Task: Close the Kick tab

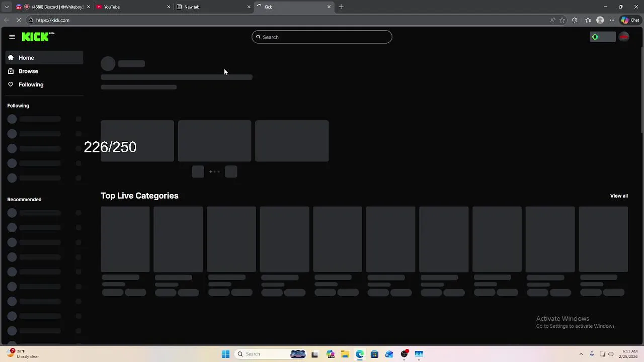Action: pyautogui.click(x=329, y=7)
